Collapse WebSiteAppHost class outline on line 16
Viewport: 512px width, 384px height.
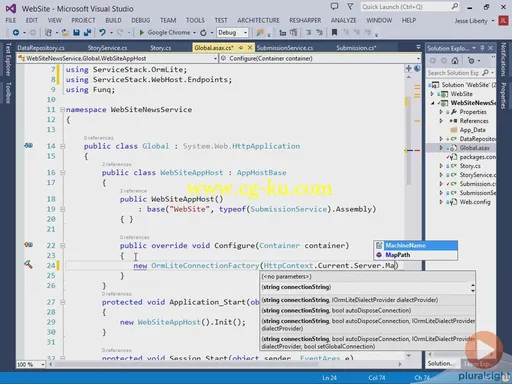click(x=62, y=172)
